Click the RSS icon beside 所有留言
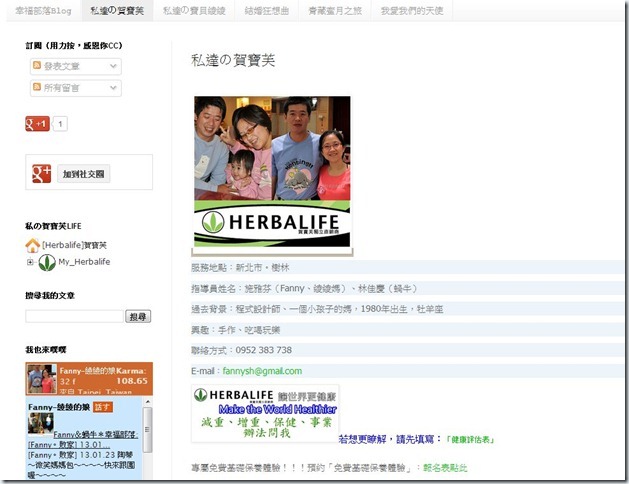Image resolution: width=629 pixels, height=484 pixels. (x=37, y=87)
